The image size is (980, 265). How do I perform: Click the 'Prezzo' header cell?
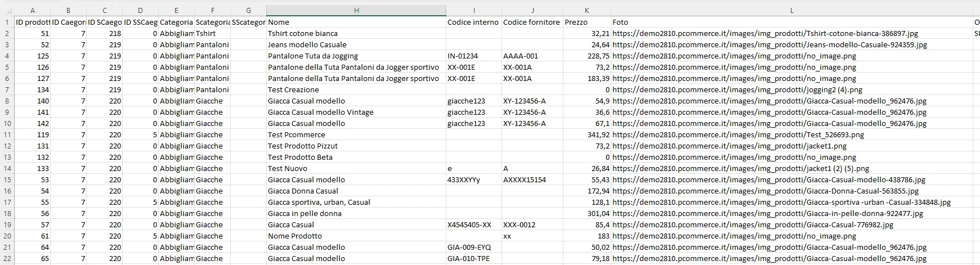coord(587,22)
